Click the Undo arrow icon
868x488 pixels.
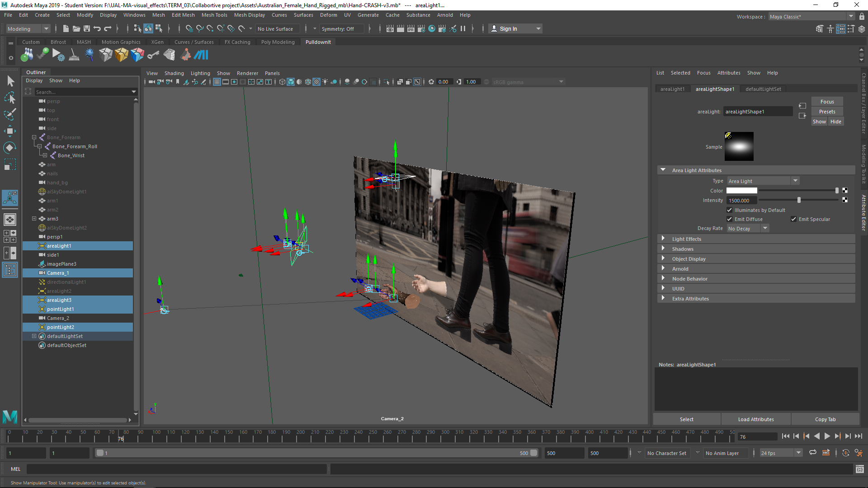point(97,29)
